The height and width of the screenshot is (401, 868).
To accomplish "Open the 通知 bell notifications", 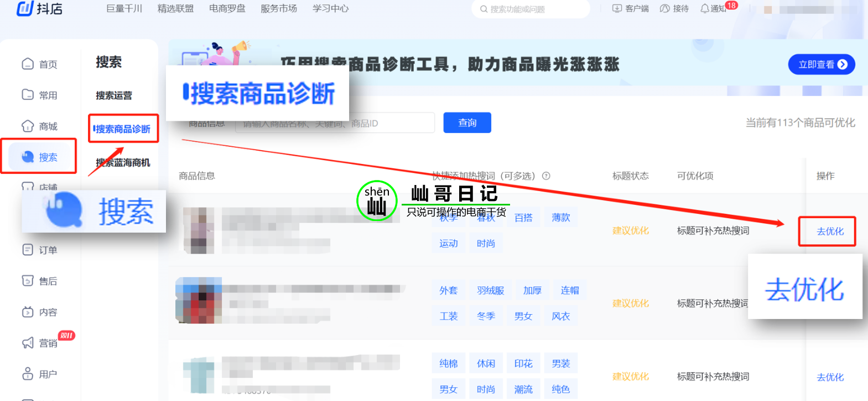I will [713, 8].
